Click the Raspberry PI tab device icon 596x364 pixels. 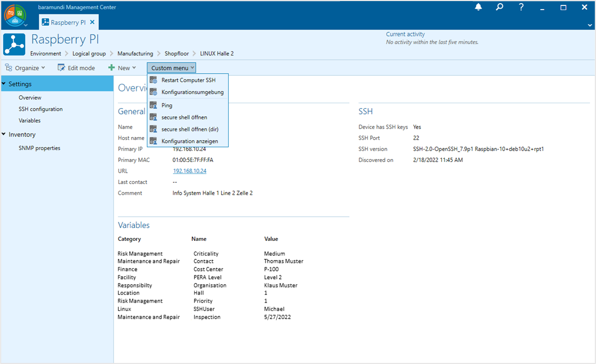tap(45, 22)
